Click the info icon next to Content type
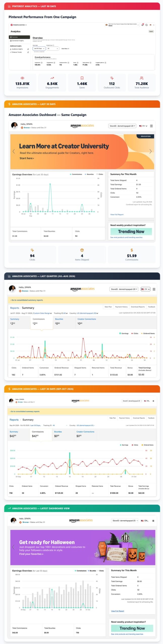 (x=53, y=45)
